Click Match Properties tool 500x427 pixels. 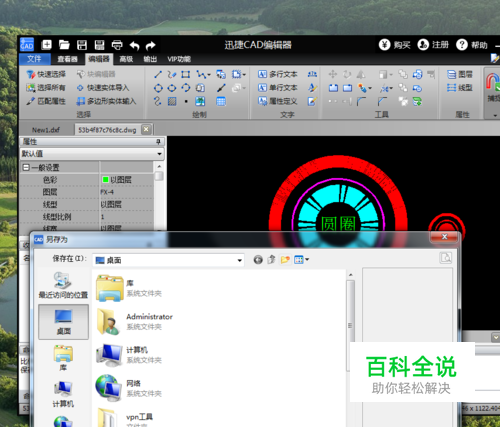[x=46, y=101]
